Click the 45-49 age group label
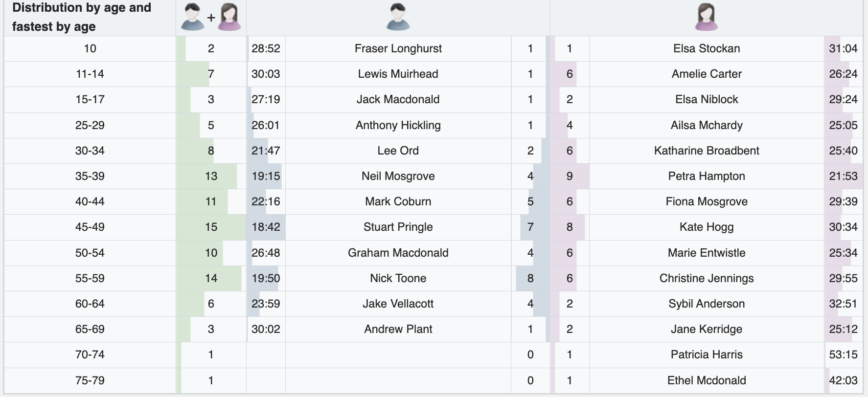The width and height of the screenshot is (868, 397). coord(90,227)
